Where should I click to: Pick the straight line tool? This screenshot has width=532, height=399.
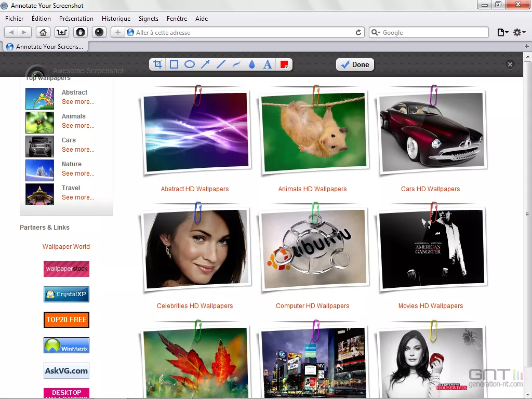pyautogui.click(x=221, y=64)
